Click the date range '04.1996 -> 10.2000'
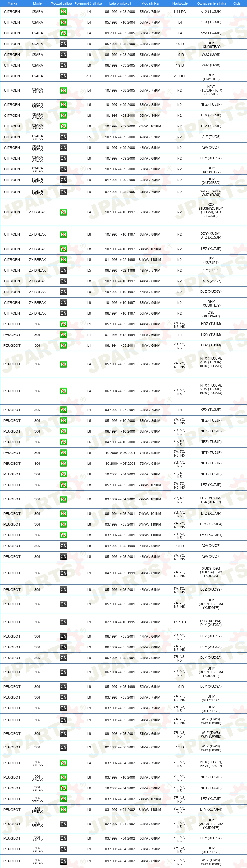This screenshot has height=868, width=247. coord(120,442)
